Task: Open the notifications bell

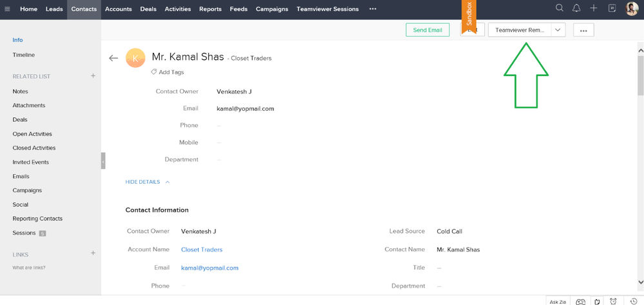Action: (x=576, y=8)
